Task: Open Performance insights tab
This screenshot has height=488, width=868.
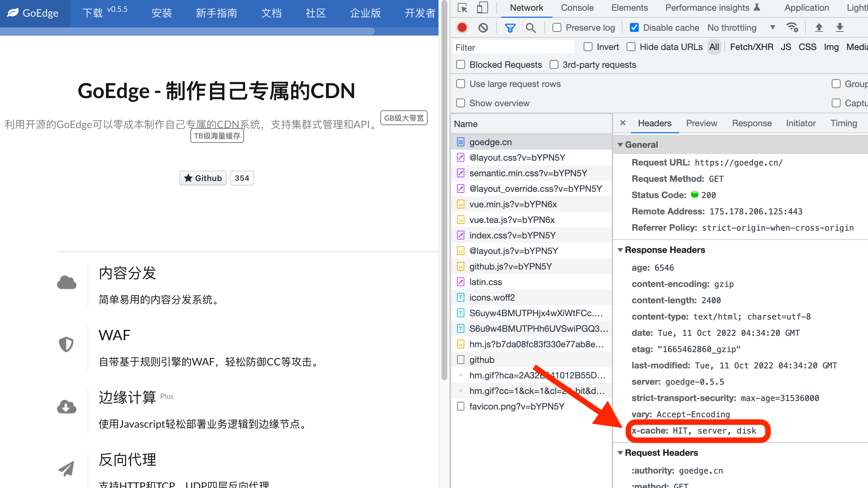Action: [712, 8]
